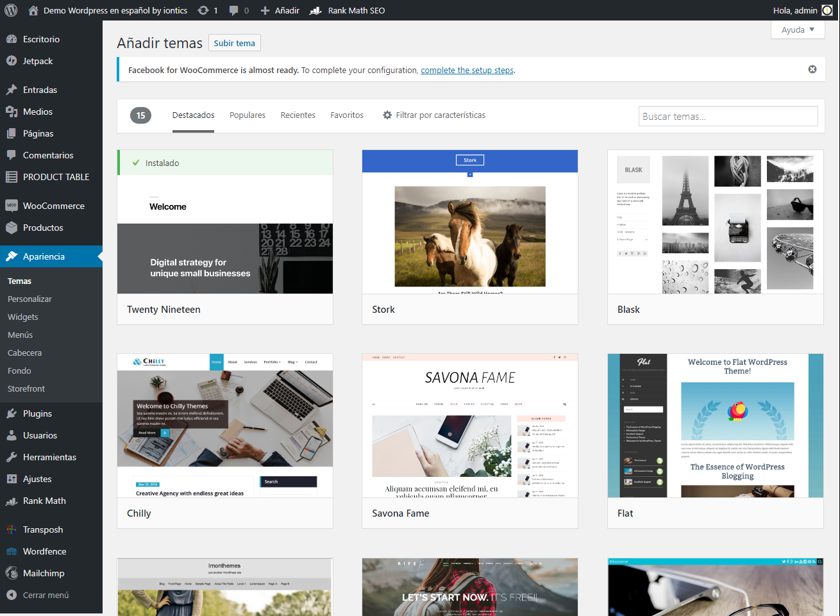Click the Subir tema button
Image resolution: width=840 pixels, height=616 pixels.
[x=235, y=43]
